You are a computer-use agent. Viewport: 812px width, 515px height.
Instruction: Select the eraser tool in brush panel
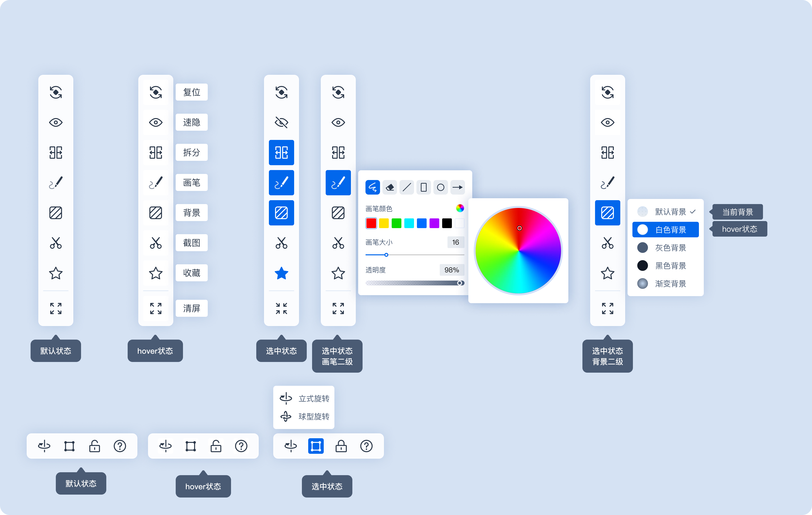tap(390, 187)
